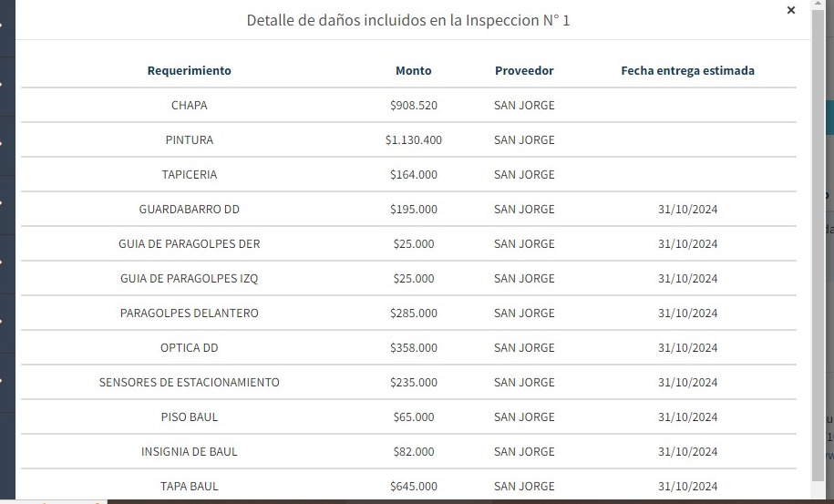
Task: Click the Proveedor column header
Action: (x=524, y=70)
